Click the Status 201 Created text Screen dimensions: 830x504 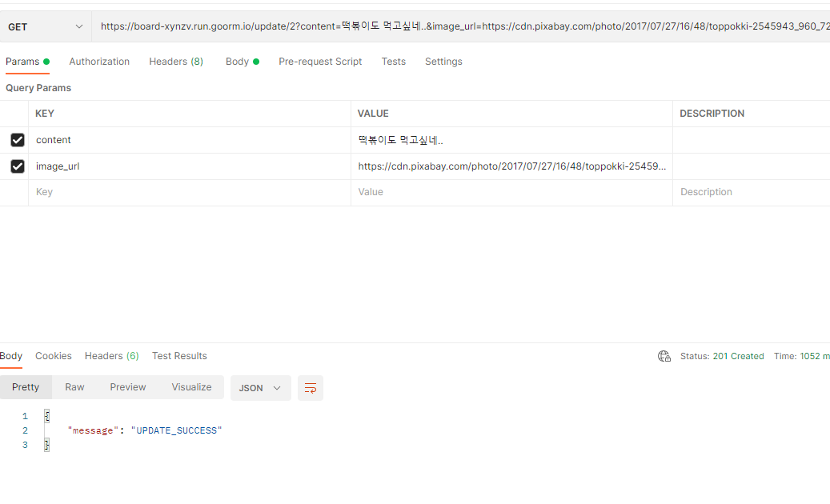pyautogui.click(x=722, y=357)
